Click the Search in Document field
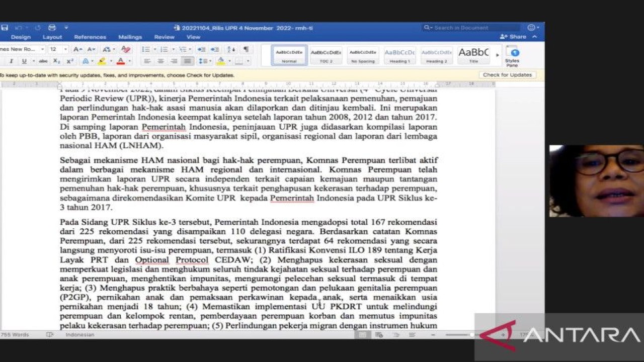 click(470, 27)
